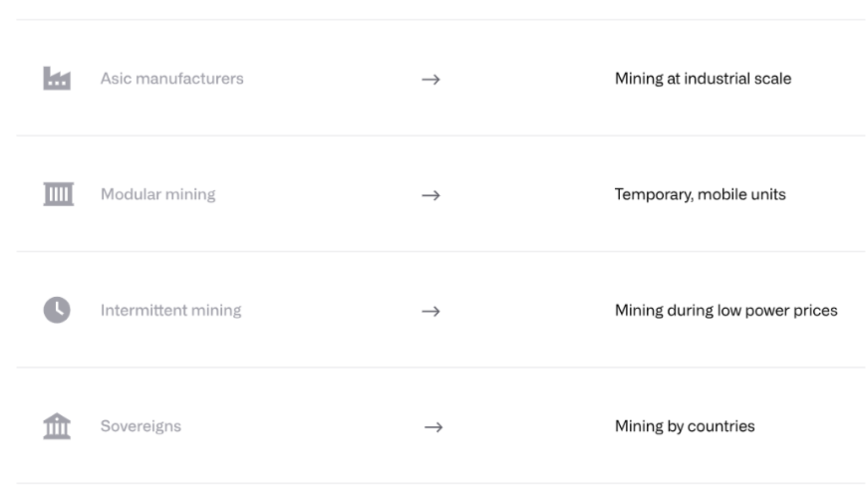This screenshot has height=500, width=868.
Task: Click the divider line above Asic manufacturers row
Action: (440, 20)
